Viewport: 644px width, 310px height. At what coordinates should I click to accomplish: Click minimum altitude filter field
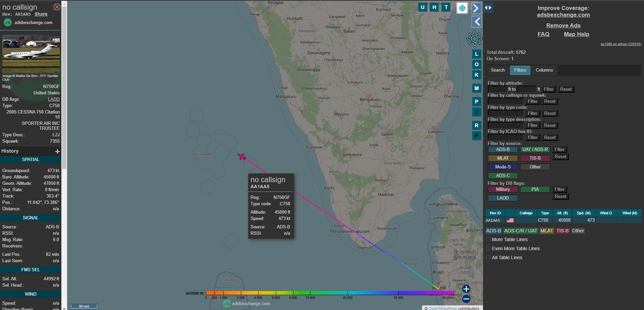pos(498,89)
